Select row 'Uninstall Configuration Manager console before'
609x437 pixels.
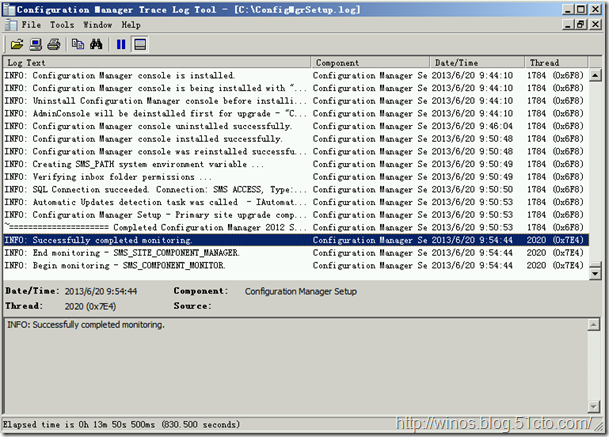[x=296, y=101]
